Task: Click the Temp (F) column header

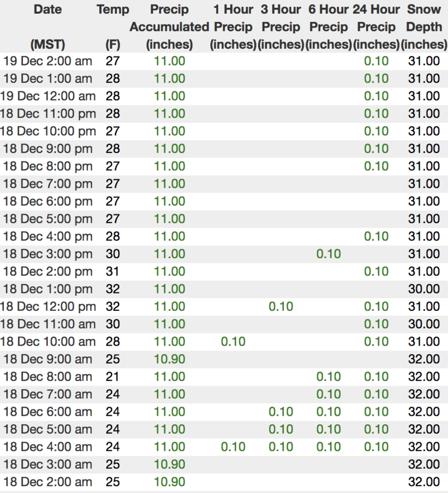Action: [x=113, y=26]
